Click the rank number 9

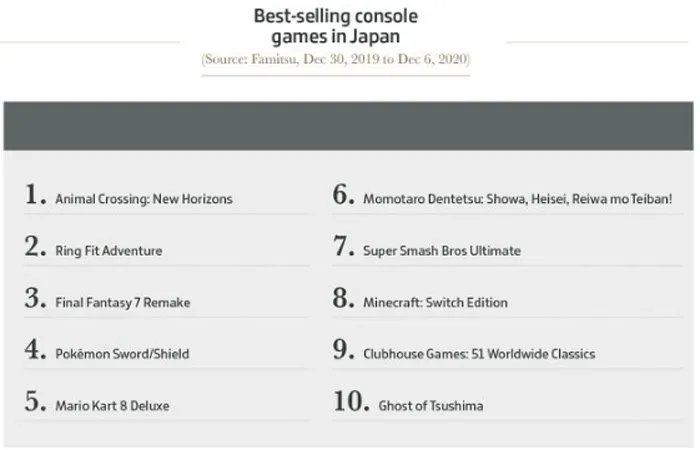click(x=343, y=351)
